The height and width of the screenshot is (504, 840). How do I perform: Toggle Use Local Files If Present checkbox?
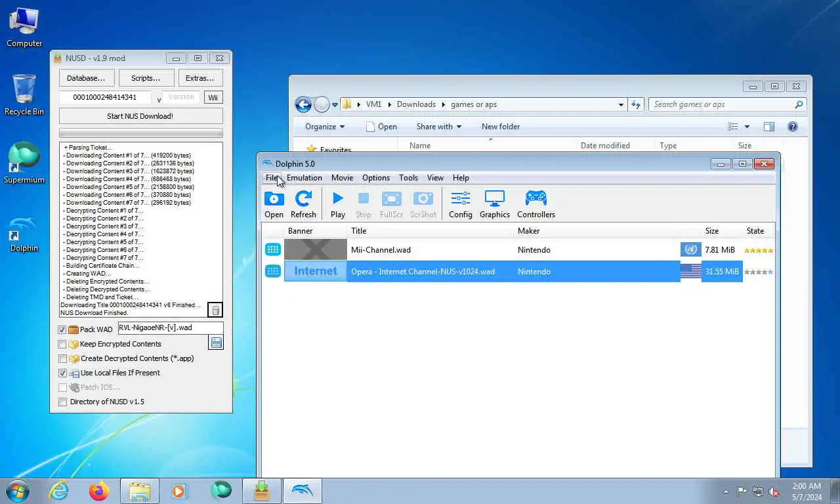tap(62, 373)
